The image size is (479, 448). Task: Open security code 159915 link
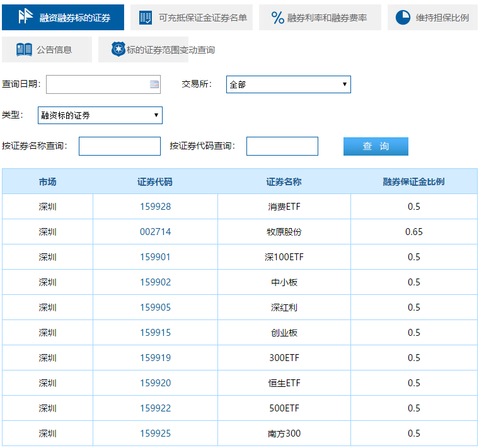pyautogui.click(x=155, y=333)
